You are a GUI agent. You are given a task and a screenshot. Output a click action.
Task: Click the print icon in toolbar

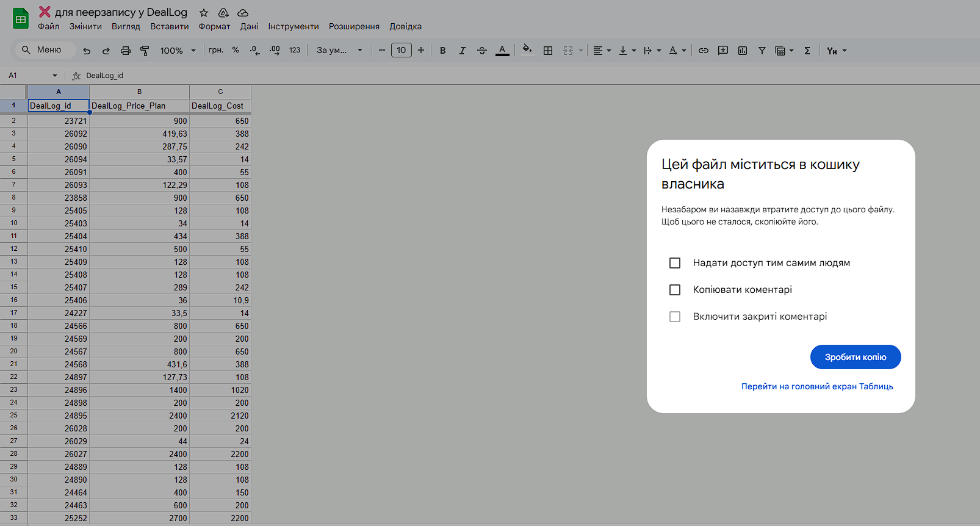tap(126, 51)
